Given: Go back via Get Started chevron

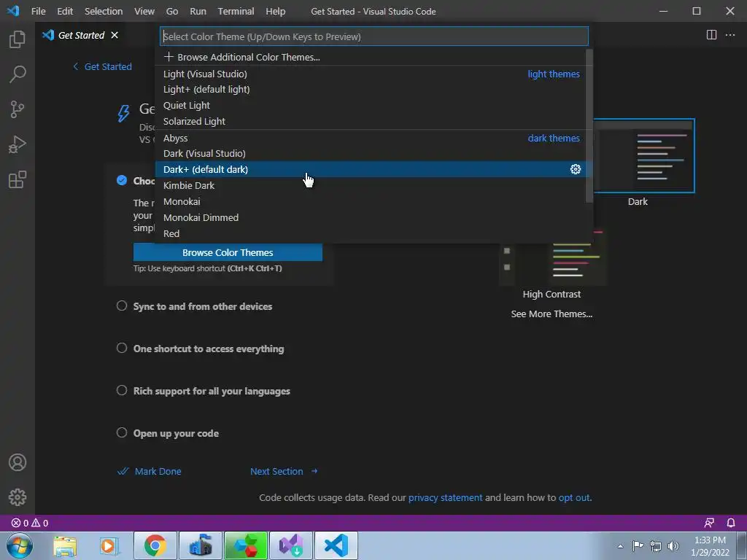Looking at the screenshot, I should tap(102, 66).
